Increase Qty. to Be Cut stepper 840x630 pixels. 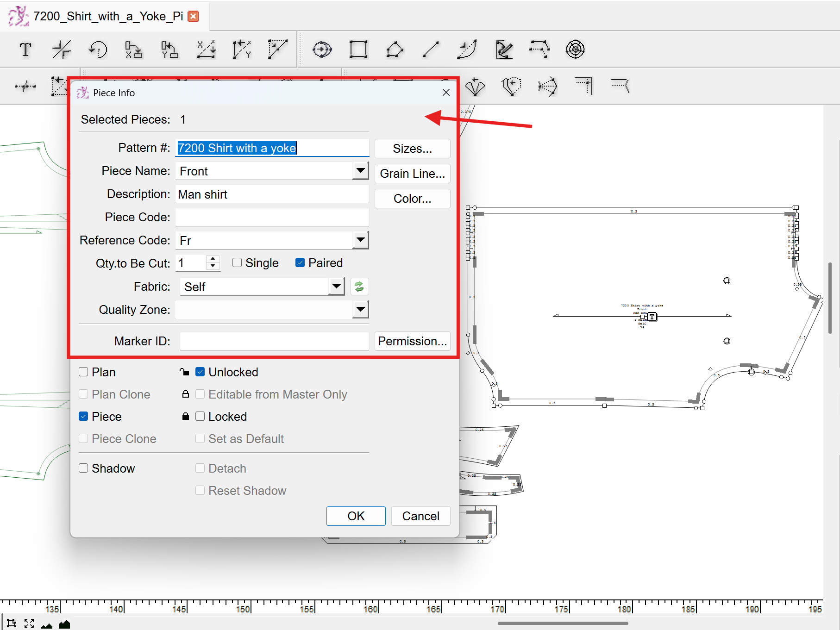point(213,259)
